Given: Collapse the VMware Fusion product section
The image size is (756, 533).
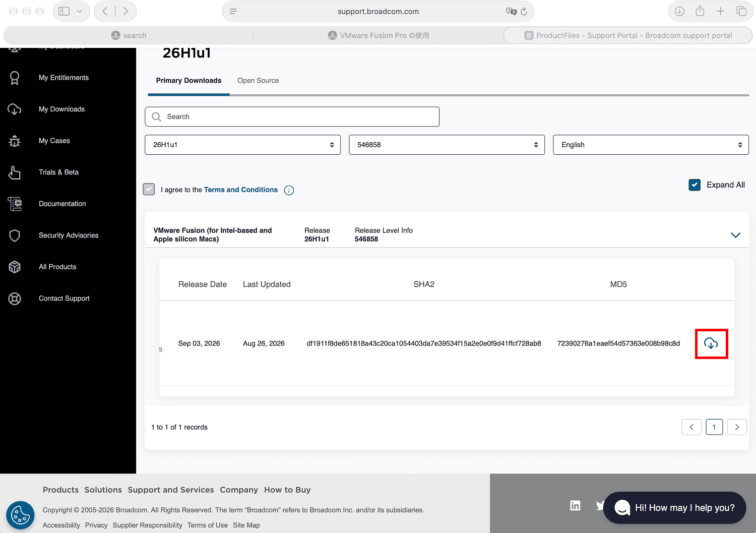Looking at the screenshot, I should tap(735, 235).
